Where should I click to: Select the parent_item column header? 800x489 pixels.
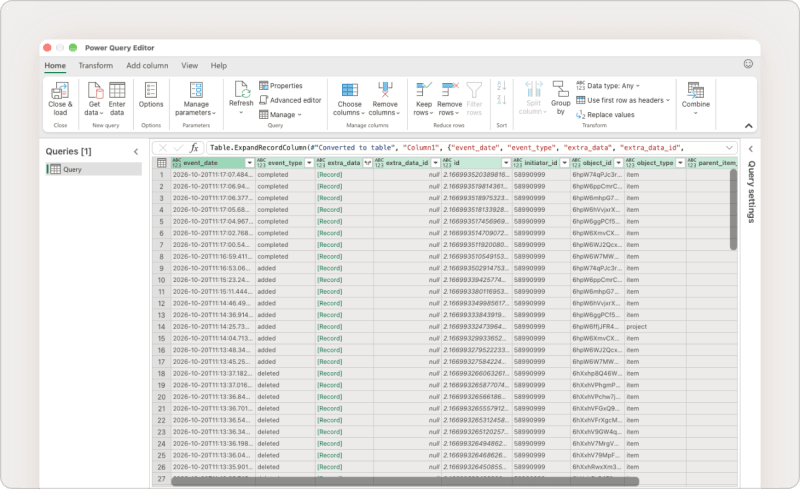coord(712,163)
